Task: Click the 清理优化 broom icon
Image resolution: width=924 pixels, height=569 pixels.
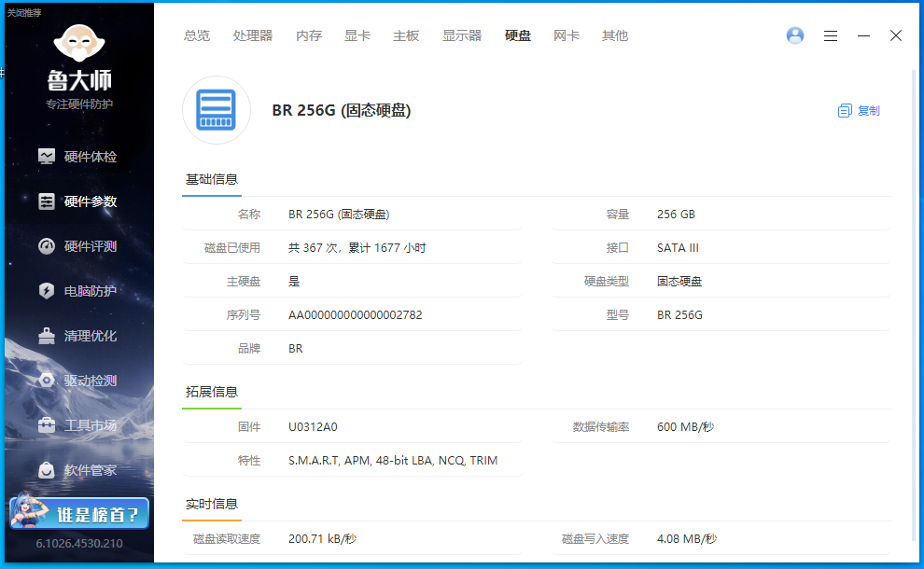Action: (47, 336)
